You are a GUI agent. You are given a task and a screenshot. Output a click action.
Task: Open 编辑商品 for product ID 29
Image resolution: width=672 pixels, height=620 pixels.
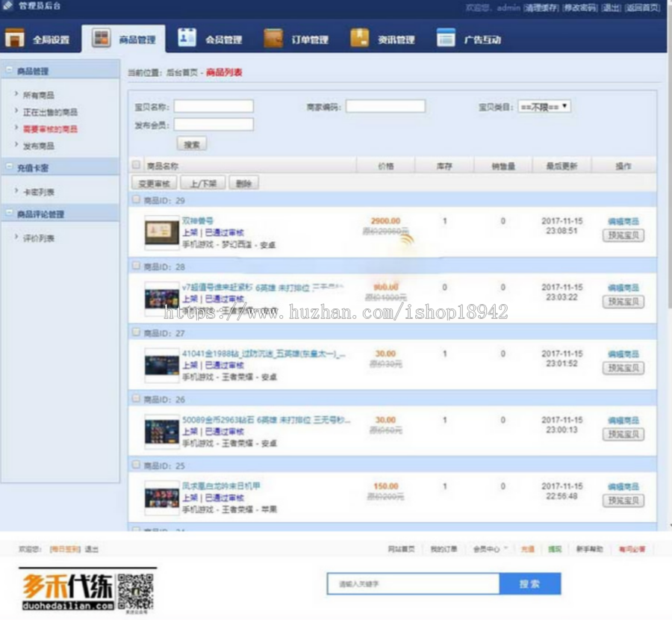click(626, 219)
